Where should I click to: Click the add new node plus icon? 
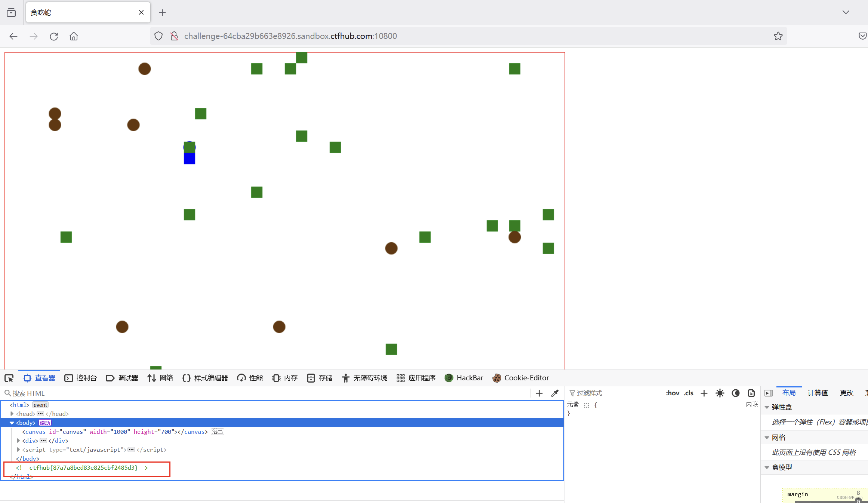pos(539,393)
